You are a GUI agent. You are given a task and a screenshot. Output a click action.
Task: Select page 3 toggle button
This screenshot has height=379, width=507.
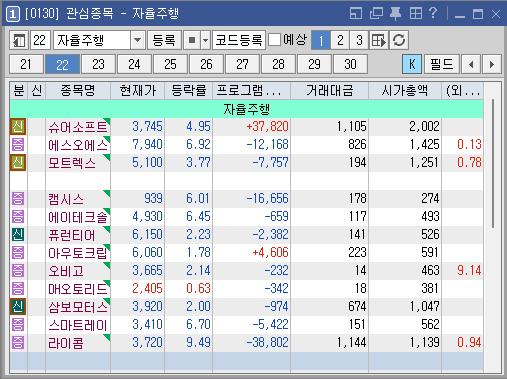(359, 40)
